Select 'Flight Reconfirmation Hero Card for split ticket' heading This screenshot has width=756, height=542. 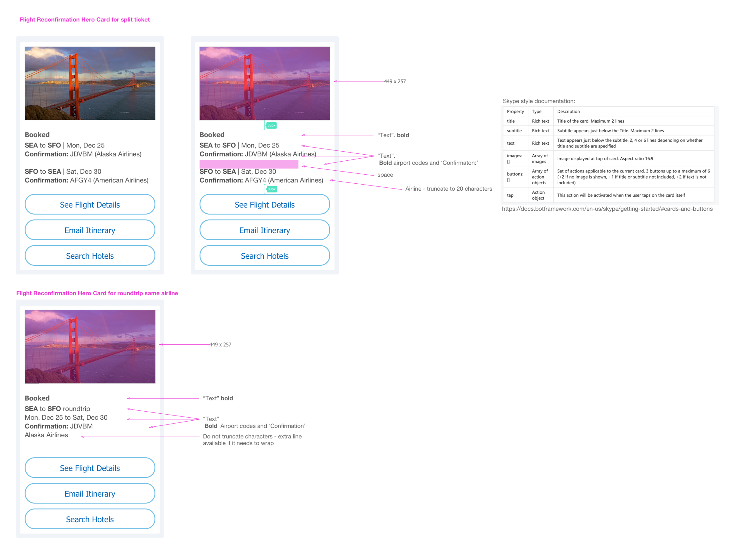click(x=85, y=19)
